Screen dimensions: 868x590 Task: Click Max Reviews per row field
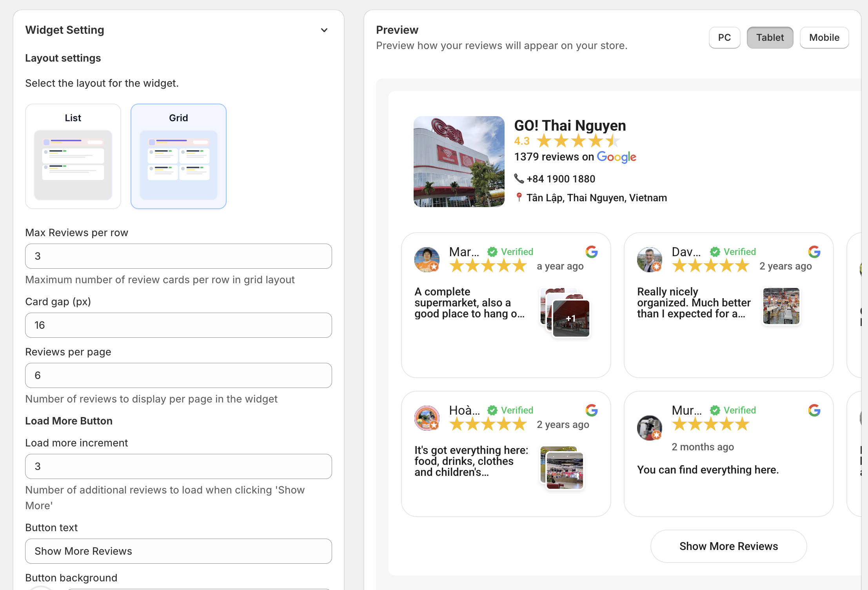coord(178,256)
